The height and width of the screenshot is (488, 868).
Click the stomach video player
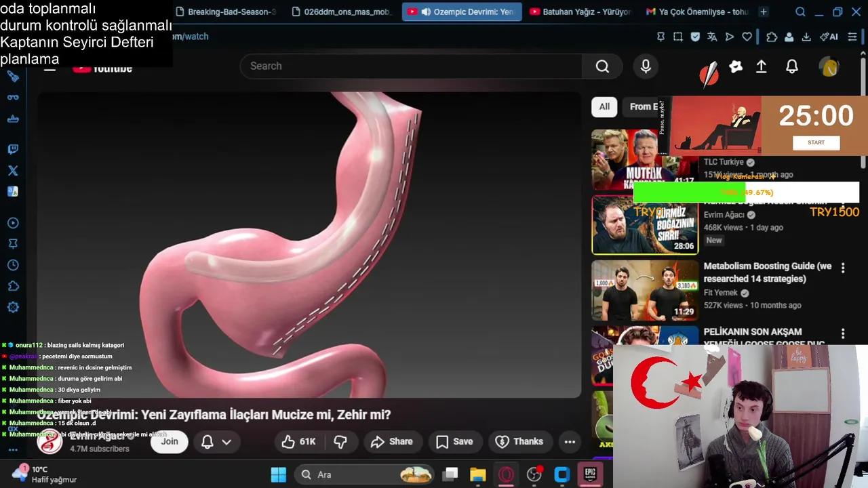309,244
